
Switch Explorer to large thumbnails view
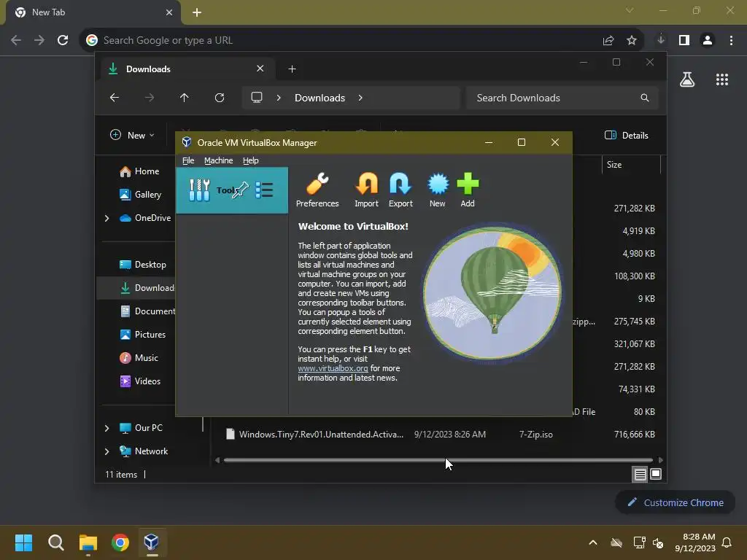[x=656, y=474]
